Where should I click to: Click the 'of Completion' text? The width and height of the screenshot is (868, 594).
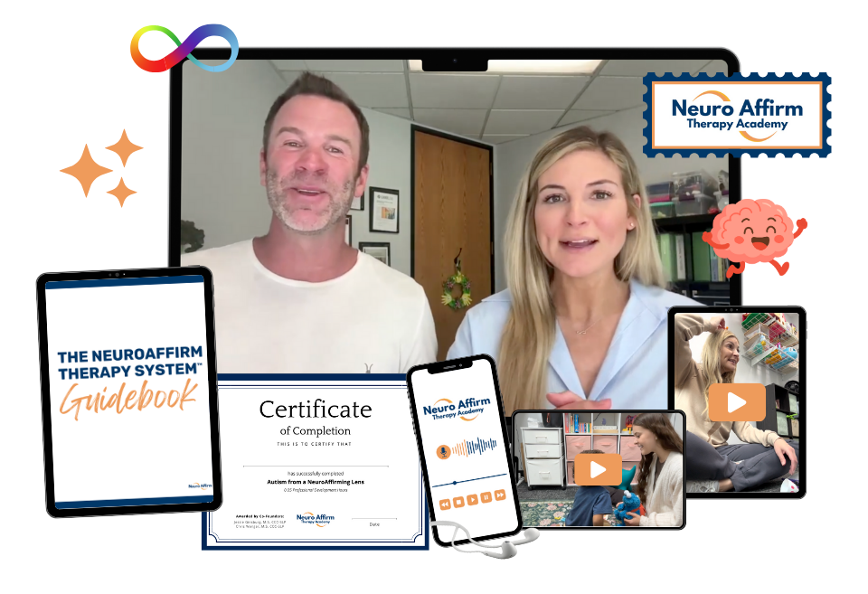[315, 430]
